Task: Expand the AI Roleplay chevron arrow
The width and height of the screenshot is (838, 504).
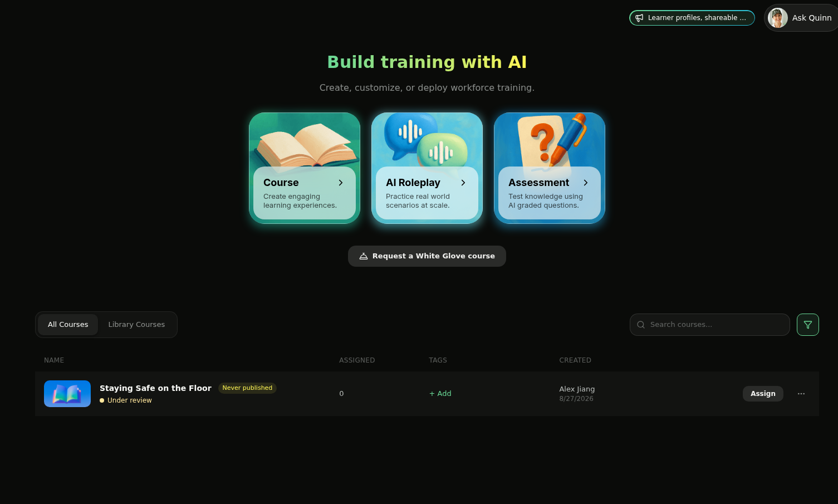Action: pos(463,183)
